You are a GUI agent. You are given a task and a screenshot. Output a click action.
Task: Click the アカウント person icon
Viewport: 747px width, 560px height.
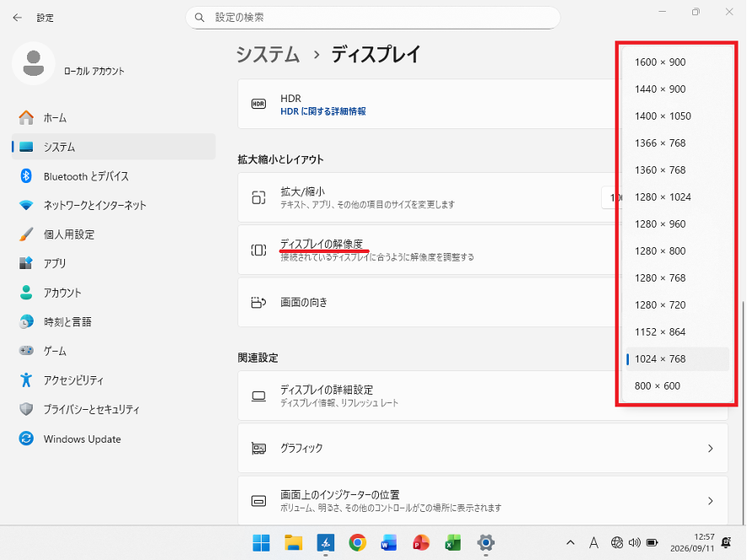click(x=26, y=293)
